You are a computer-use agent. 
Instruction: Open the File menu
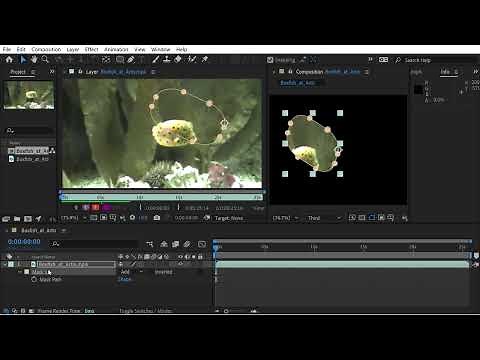point(7,49)
